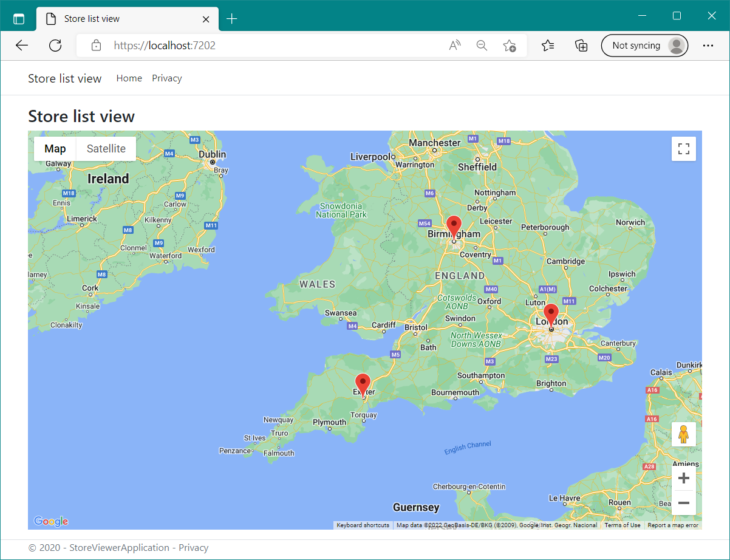The height and width of the screenshot is (560, 730).
Task: Click the Canterbury label on the map
Action: coord(618,344)
